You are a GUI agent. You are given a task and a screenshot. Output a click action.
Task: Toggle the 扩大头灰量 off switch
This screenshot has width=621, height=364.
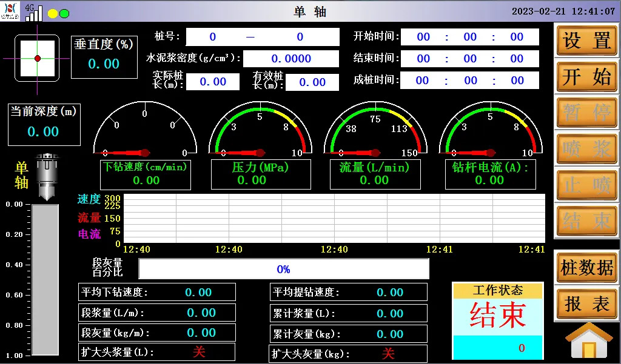(x=388, y=353)
